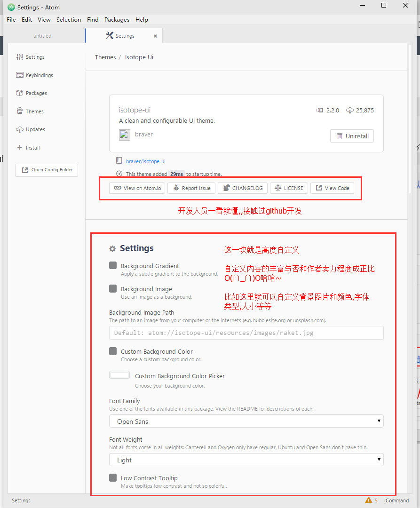Image resolution: width=420 pixels, height=508 pixels.
Task: Toggle Low Contrast Tooltip
Action: pos(112,477)
